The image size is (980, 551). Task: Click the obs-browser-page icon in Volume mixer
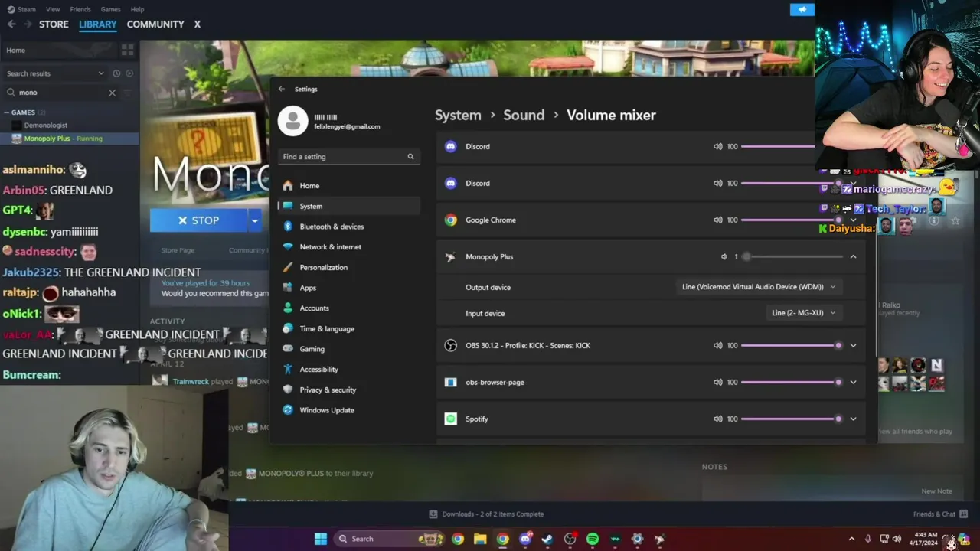451,383
